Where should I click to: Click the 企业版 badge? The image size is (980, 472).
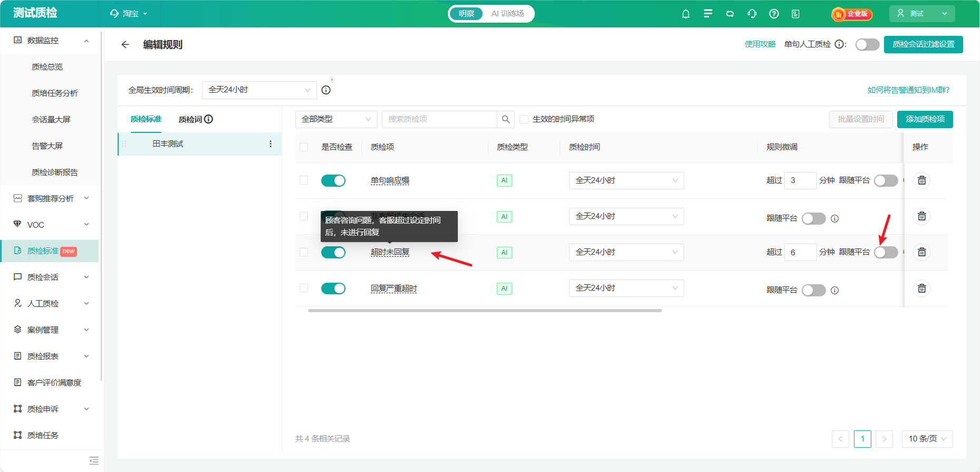[x=852, y=14]
